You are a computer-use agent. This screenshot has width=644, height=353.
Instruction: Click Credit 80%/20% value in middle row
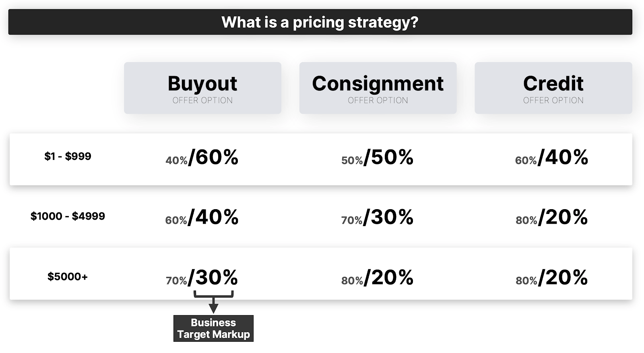[x=552, y=217]
